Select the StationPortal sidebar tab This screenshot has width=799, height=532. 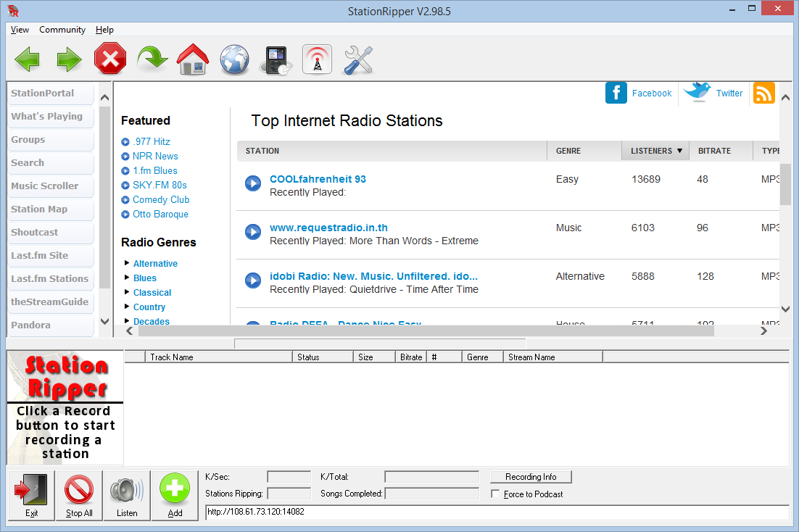tap(51, 93)
